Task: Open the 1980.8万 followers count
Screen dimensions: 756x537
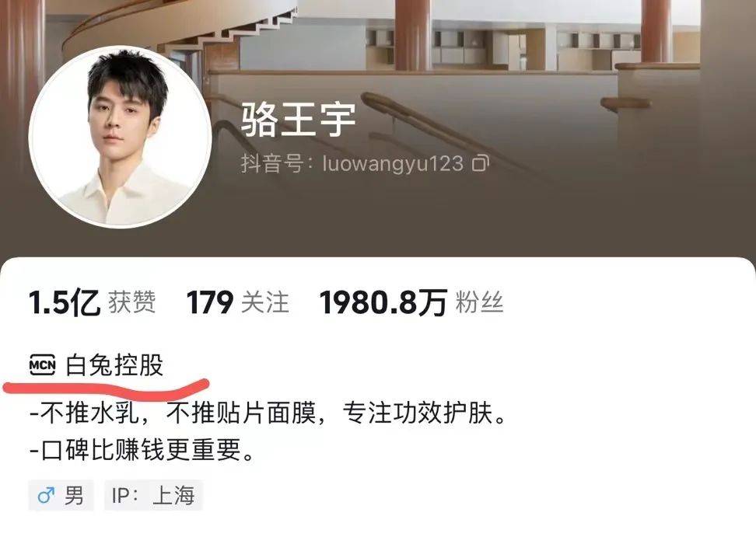Action: tap(383, 303)
